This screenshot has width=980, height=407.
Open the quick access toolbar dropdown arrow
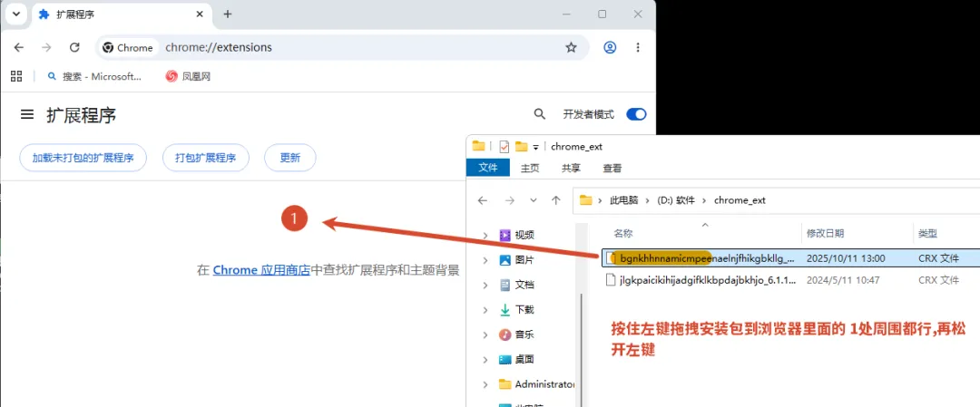(536, 148)
